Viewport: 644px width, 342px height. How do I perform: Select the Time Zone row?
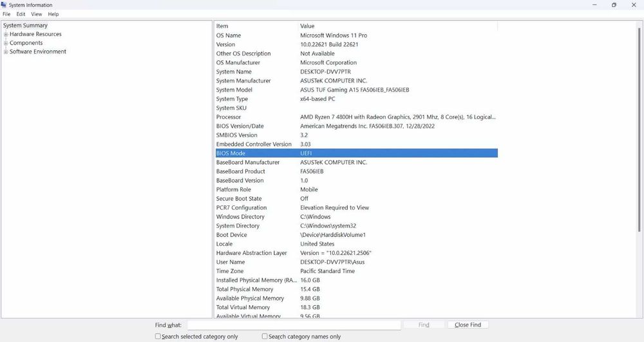pyautogui.click(x=356, y=271)
